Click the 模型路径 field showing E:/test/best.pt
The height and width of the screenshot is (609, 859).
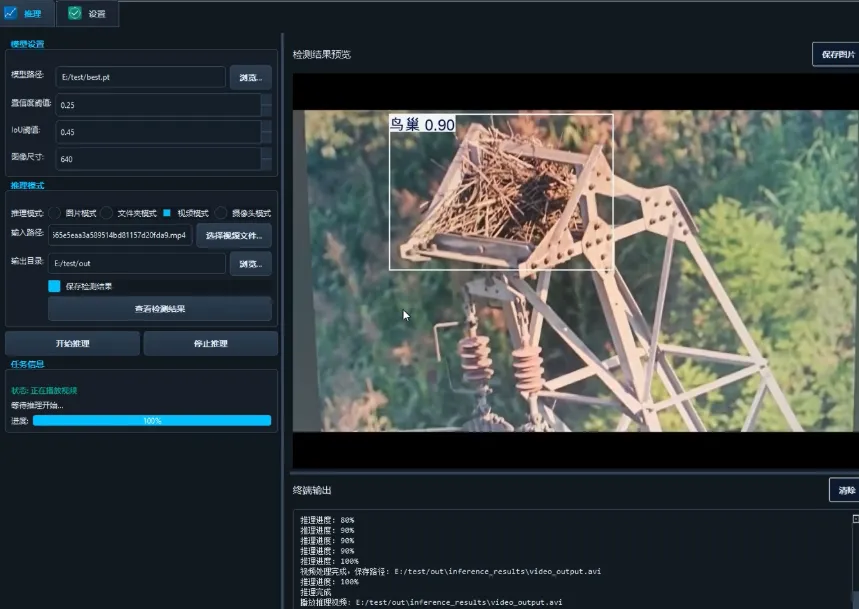140,77
